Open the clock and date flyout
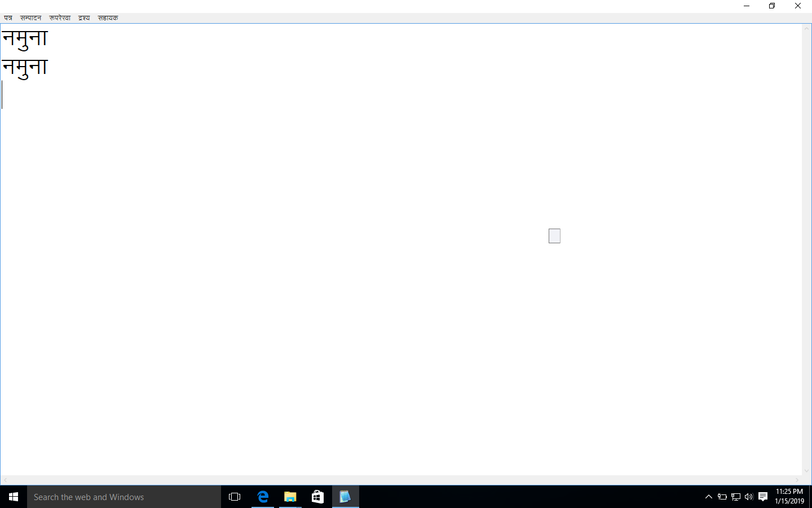This screenshot has width=812, height=508. (x=789, y=496)
